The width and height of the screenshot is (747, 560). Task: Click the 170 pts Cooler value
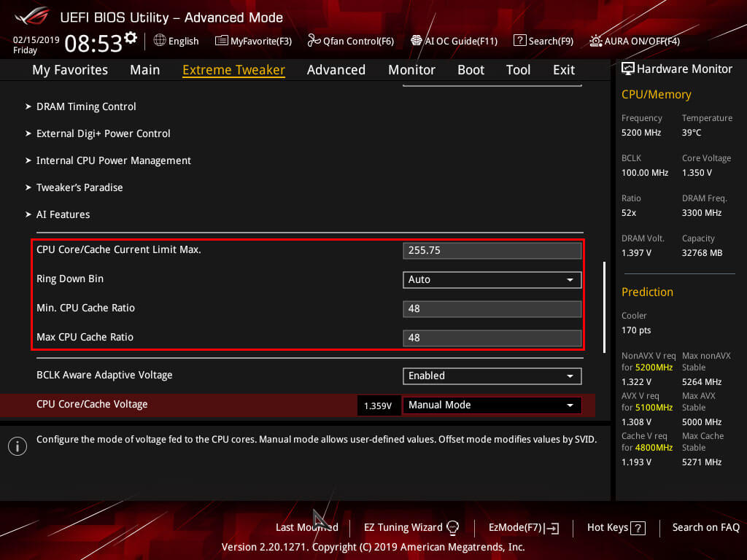click(636, 330)
